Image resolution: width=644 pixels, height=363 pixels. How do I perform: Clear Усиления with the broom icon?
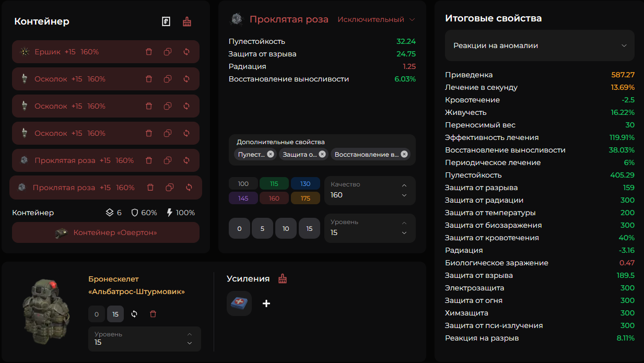tap(283, 278)
